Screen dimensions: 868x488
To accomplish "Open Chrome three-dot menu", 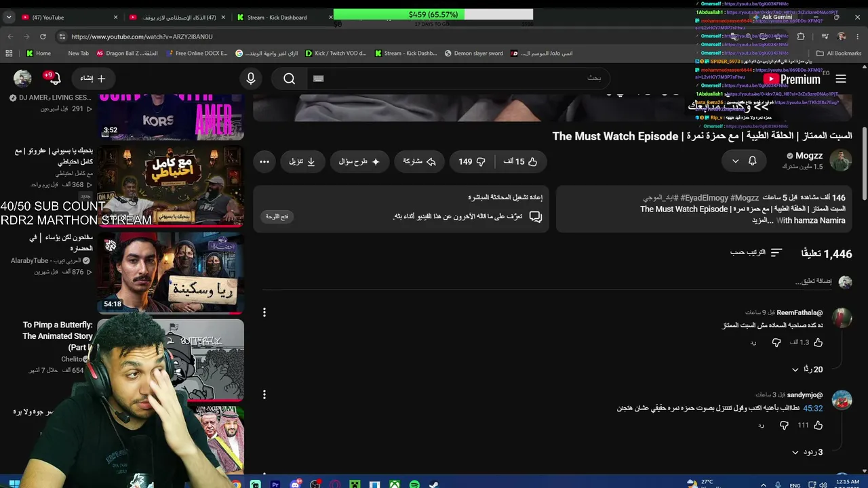I will [859, 37].
